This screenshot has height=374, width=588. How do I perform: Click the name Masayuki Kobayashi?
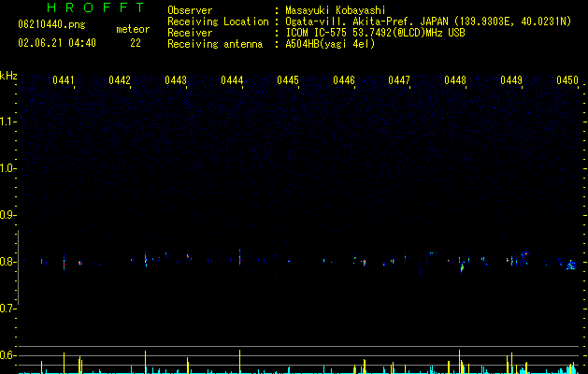point(336,10)
